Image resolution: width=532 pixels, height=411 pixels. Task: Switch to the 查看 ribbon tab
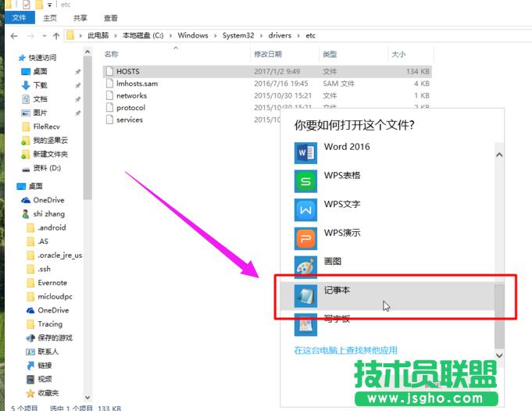tap(110, 17)
